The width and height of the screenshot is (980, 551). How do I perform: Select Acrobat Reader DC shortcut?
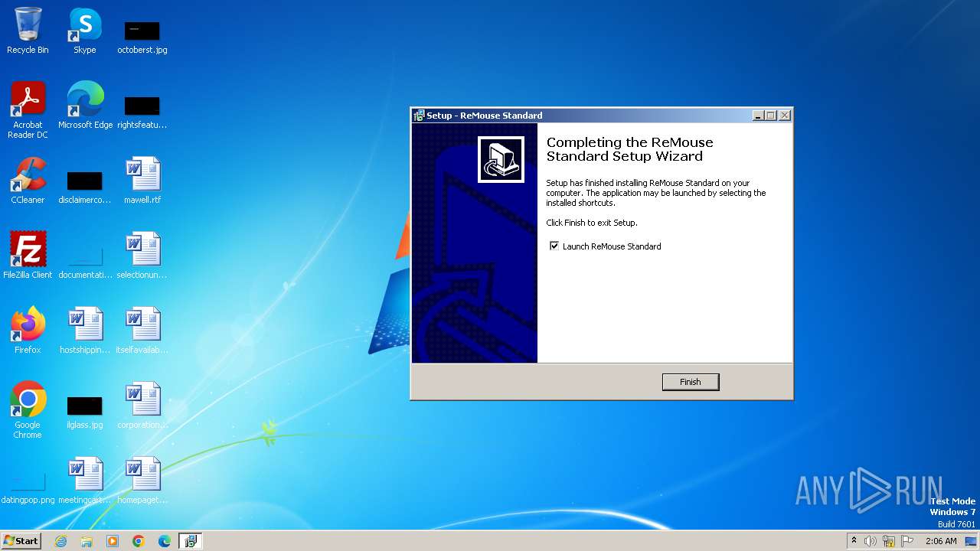click(x=28, y=110)
